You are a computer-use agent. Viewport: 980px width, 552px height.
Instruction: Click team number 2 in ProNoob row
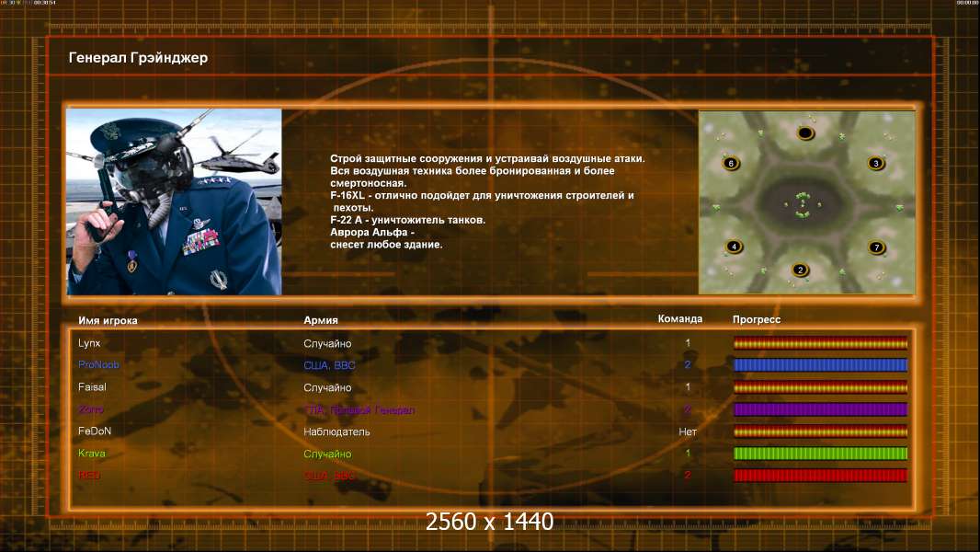click(688, 365)
